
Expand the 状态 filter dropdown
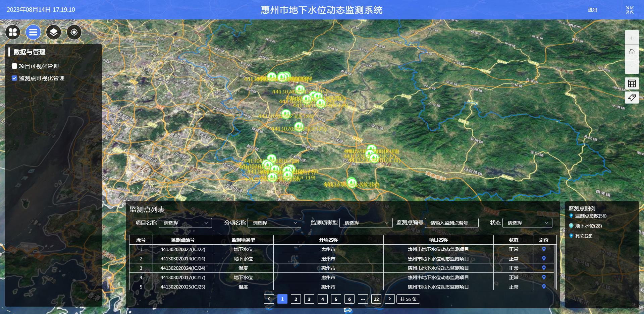(527, 223)
